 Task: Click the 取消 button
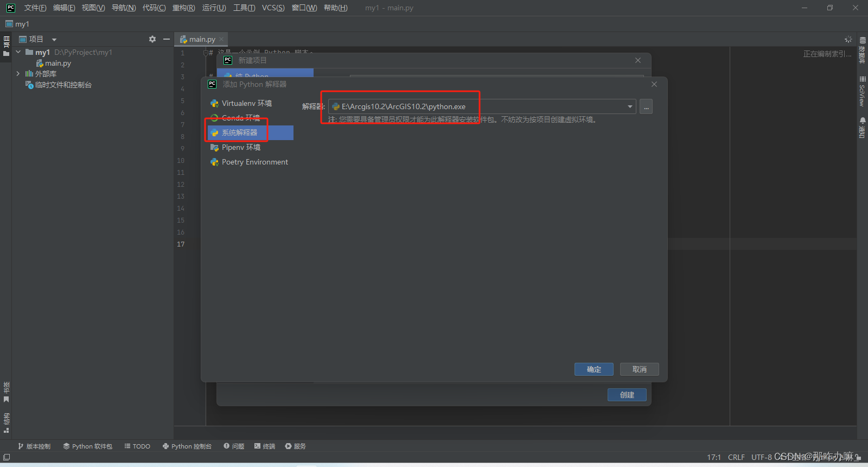pyautogui.click(x=640, y=369)
